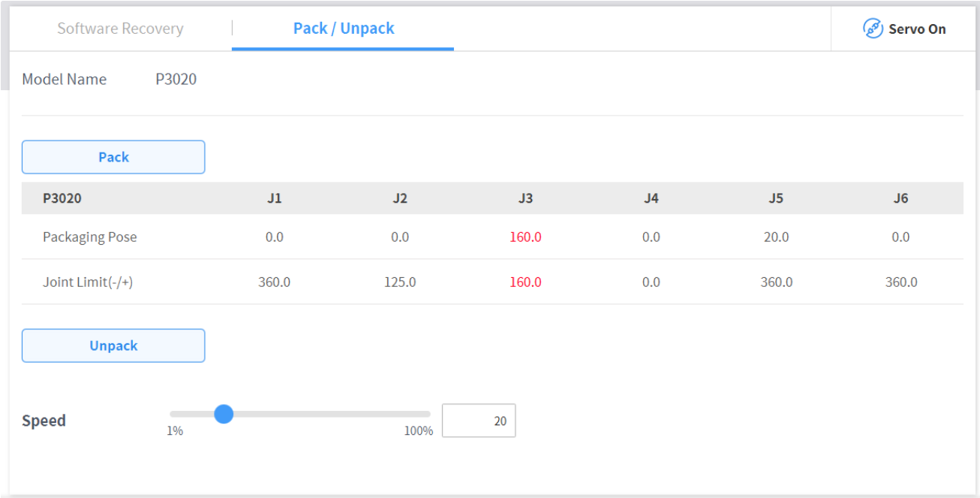
Task: Toggle the Servo On button
Action: point(904,29)
